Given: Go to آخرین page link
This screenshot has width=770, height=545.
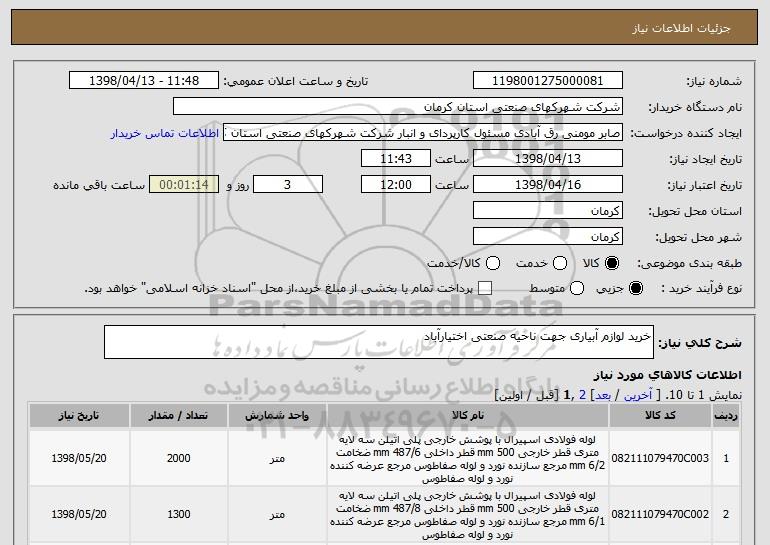Looking at the screenshot, I should (638, 395).
